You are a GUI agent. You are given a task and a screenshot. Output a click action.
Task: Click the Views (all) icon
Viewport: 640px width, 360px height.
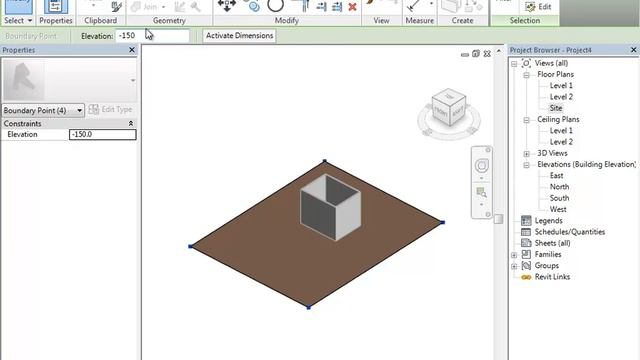(526, 63)
